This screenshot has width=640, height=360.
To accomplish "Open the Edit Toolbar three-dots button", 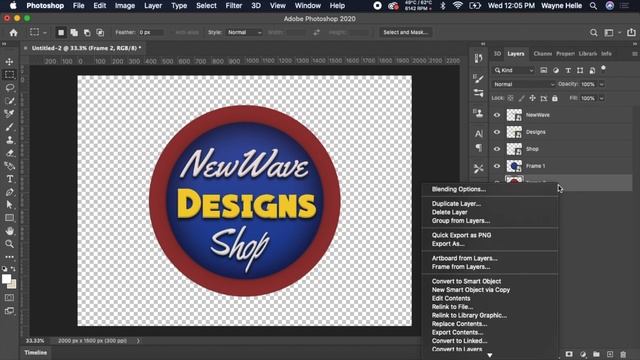I will [x=9, y=257].
